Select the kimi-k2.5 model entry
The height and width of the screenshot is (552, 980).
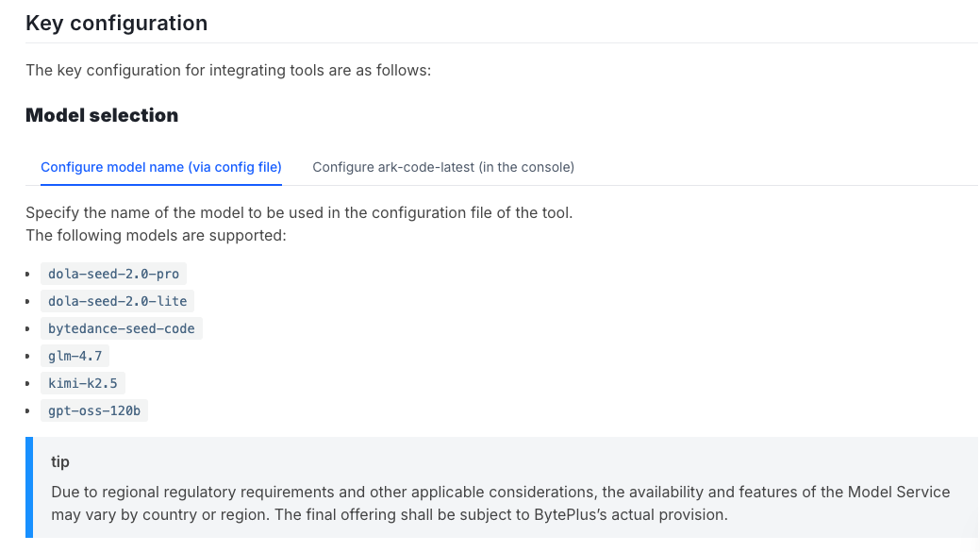82,383
